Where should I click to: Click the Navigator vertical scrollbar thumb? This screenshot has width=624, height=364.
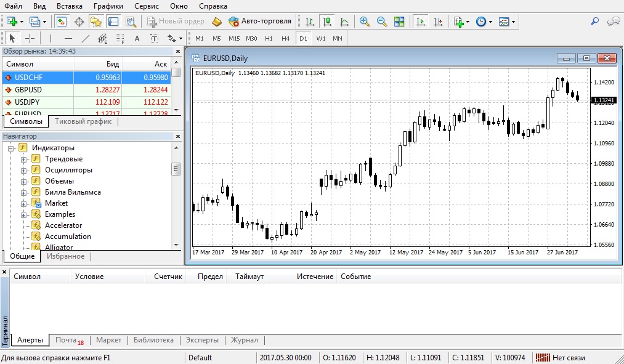pos(176,169)
